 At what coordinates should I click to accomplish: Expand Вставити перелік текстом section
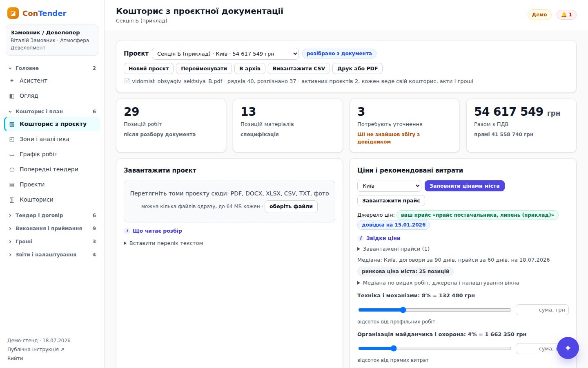(163, 243)
